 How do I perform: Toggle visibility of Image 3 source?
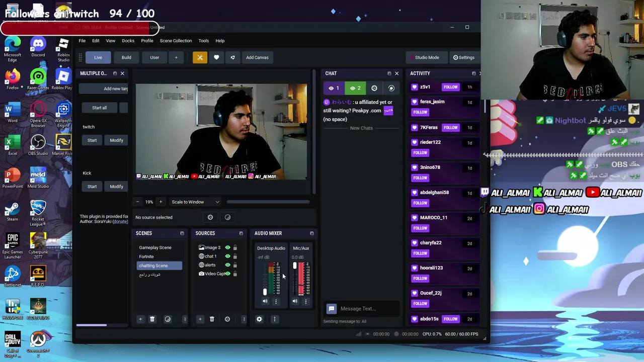(x=227, y=247)
